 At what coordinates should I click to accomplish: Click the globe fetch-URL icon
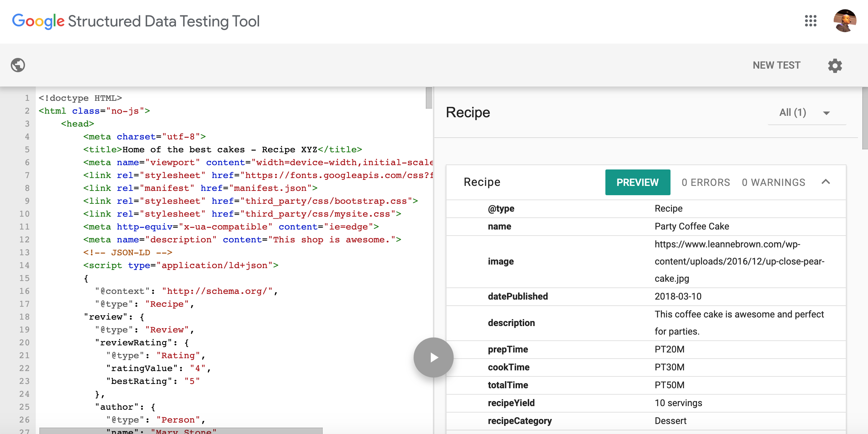point(18,65)
